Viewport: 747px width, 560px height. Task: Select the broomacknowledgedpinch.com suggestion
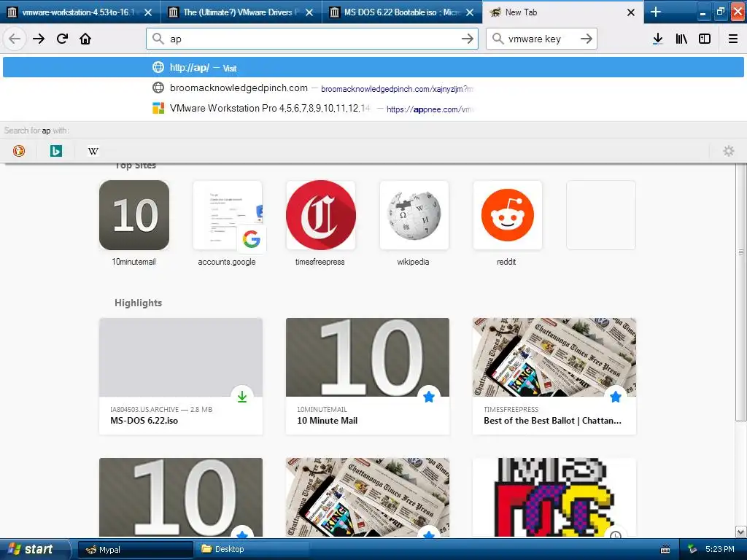pos(373,88)
